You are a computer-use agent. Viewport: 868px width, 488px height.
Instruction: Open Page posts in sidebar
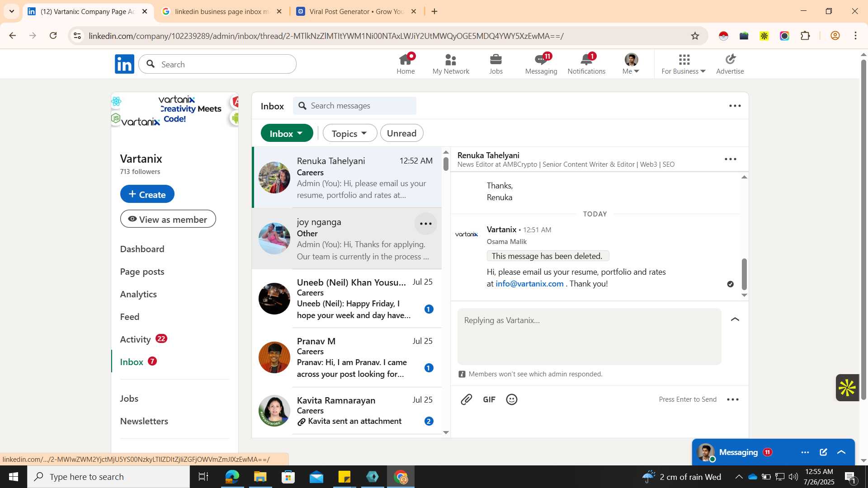click(x=142, y=272)
